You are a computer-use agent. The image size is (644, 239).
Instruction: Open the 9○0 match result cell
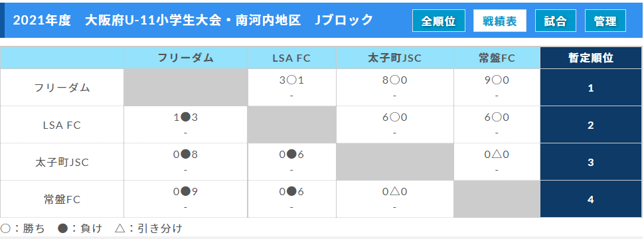[x=497, y=80]
